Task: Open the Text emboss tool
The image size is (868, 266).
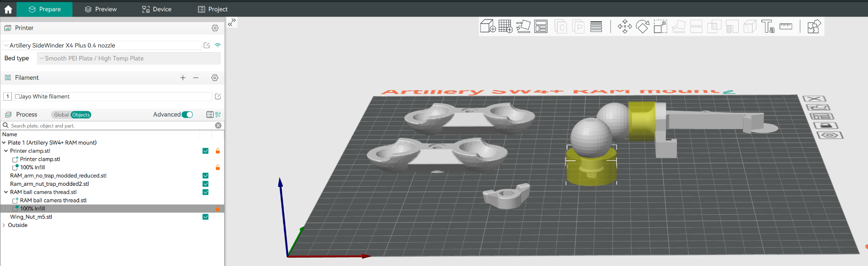Action: pos(768,26)
